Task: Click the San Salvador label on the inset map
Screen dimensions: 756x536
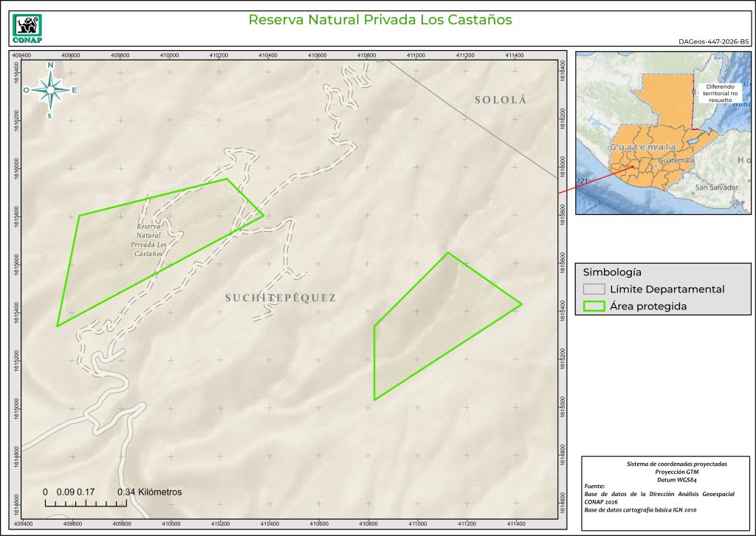Action: [x=716, y=188]
